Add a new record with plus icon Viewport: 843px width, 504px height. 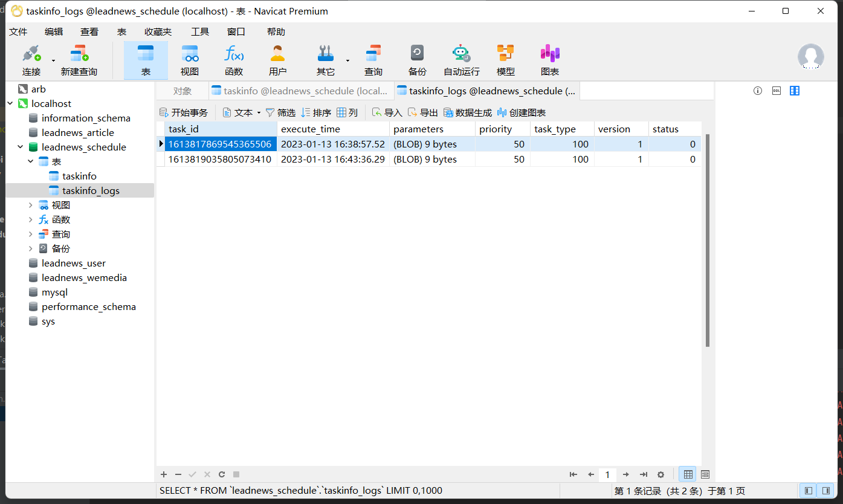(x=163, y=474)
